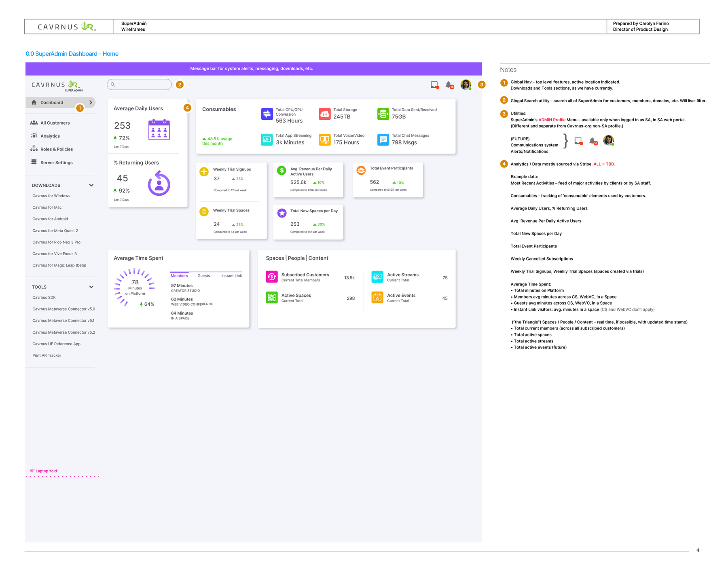Click the Returning Users refresh-person icon
This screenshot has width=728, height=571.
(159, 183)
